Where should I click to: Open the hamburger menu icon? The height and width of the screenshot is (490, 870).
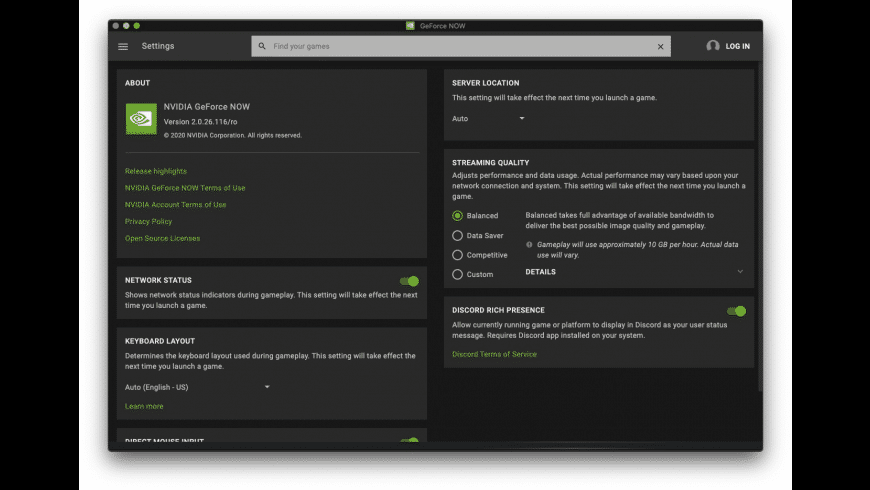point(123,47)
